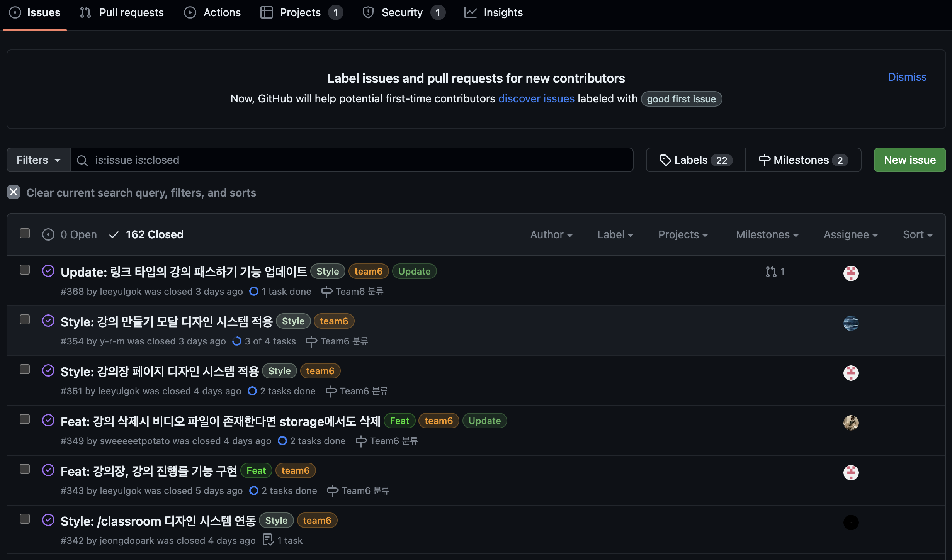Select checkbox for issue #343
This screenshot has height=560, width=952.
25,469
